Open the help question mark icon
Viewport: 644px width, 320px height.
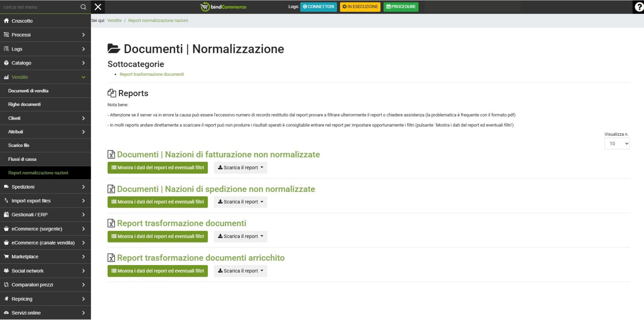tap(639, 7)
